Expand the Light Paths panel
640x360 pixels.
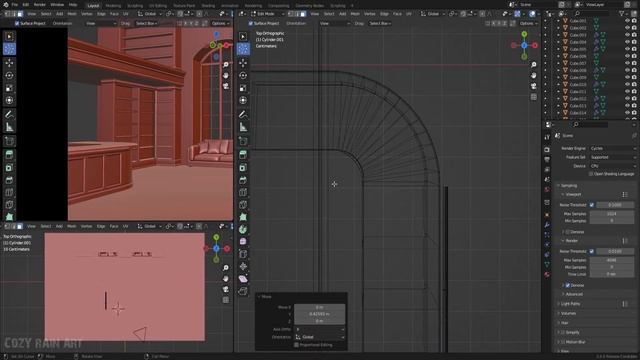(570, 304)
